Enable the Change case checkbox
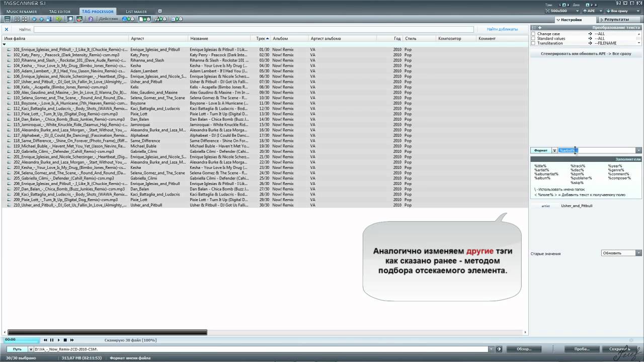This screenshot has height=362, width=644. pos(533,34)
